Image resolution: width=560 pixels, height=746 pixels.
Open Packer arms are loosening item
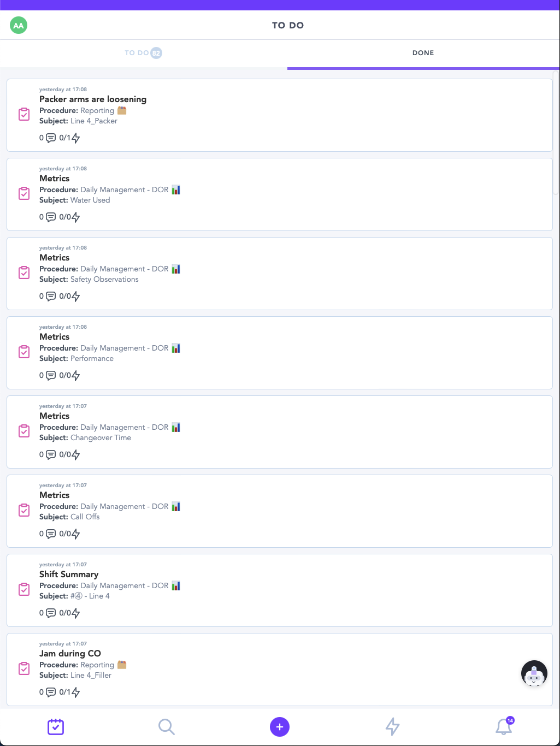click(280, 115)
